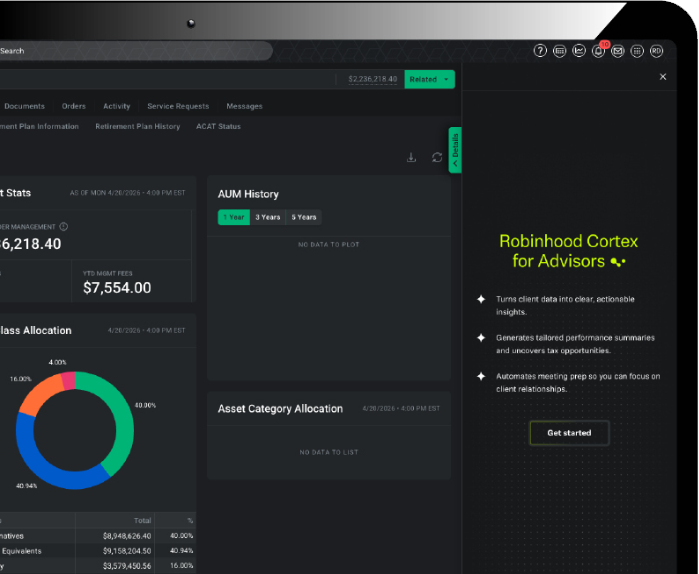Open the help question mark icon
The image size is (699, 574).
[540, 51]
